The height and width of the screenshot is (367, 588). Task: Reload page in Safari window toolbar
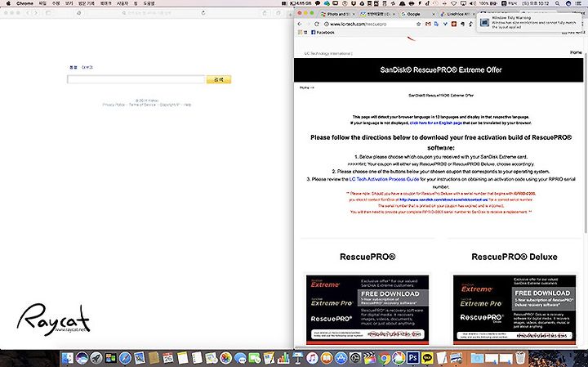coord(203,13)
